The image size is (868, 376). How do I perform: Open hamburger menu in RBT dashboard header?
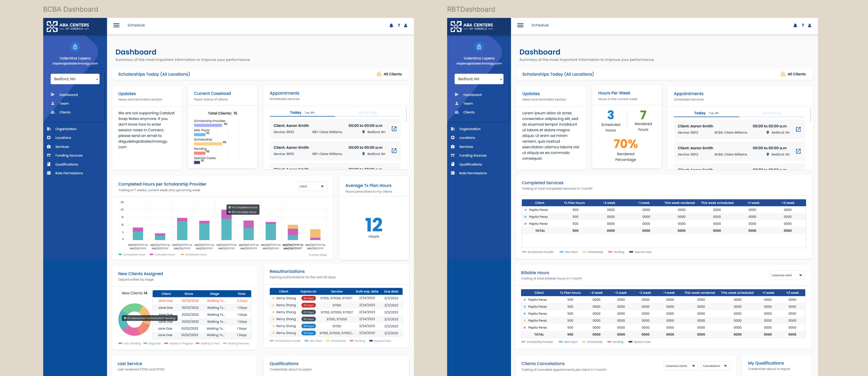click(520, 25)
